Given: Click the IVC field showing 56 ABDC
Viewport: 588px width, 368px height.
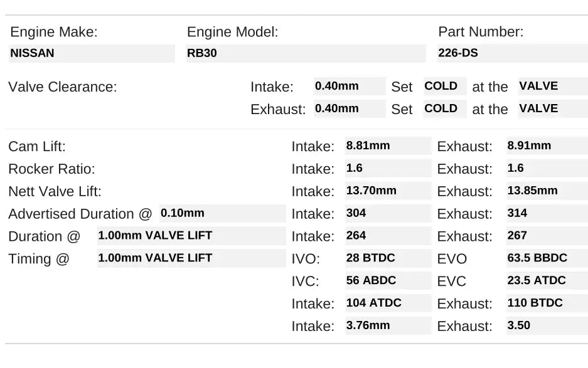Looking at the screenshot, I should tap(388, 281).
